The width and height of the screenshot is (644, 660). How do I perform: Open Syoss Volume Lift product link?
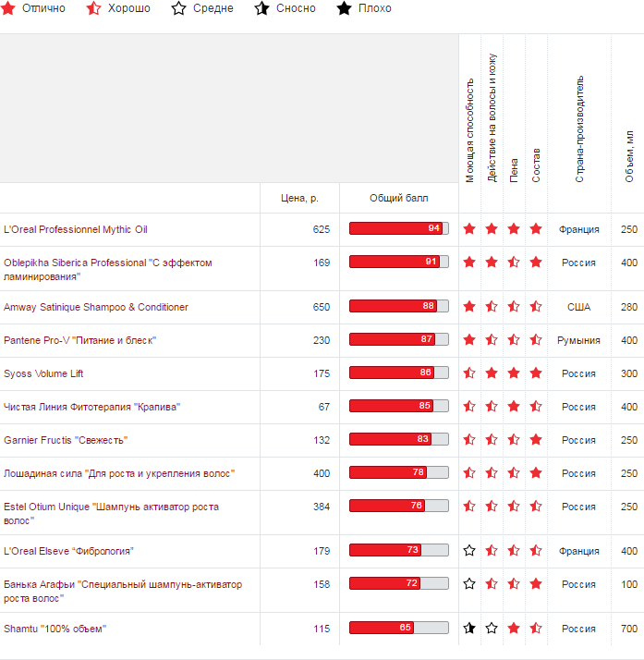coord(43,373)
